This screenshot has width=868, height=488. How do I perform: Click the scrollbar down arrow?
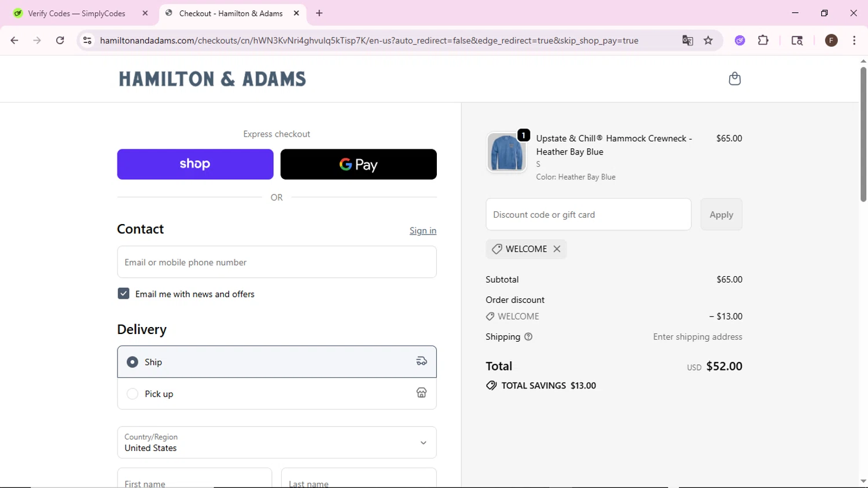click(863, 482)
